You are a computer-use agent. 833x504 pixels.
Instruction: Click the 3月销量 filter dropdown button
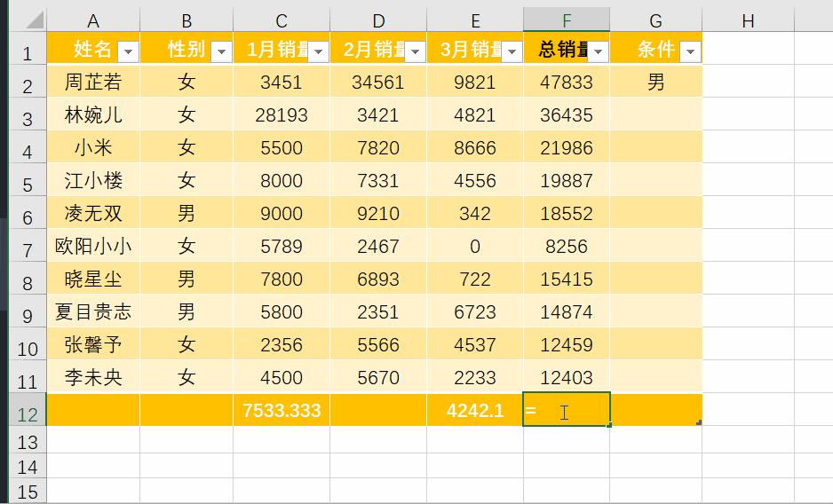point(511,51)
